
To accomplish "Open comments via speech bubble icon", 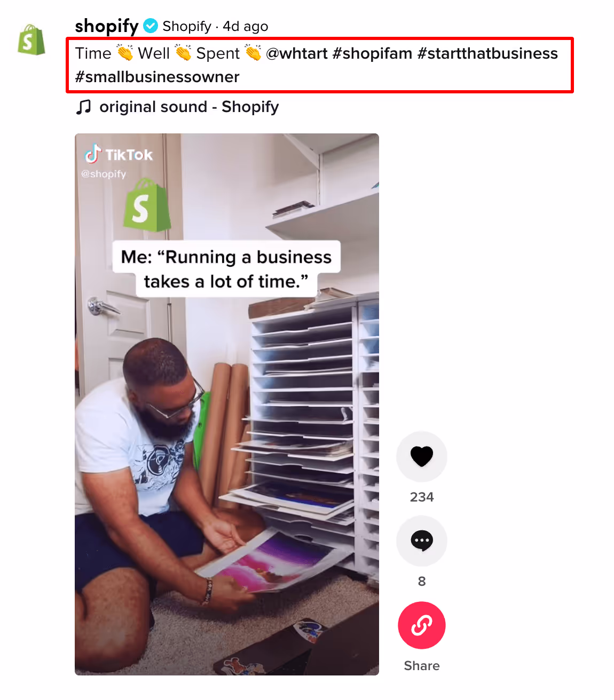I will [422, 541].
